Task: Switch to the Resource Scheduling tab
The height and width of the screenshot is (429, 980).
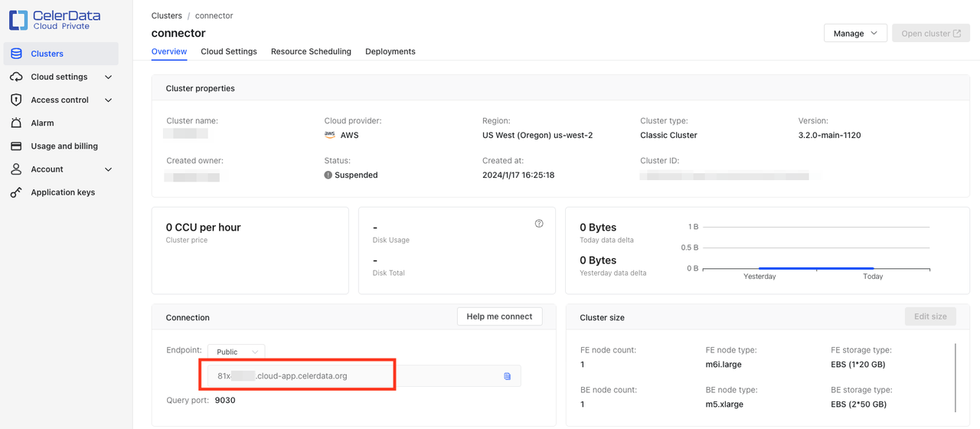Action: tap(311, 51)
